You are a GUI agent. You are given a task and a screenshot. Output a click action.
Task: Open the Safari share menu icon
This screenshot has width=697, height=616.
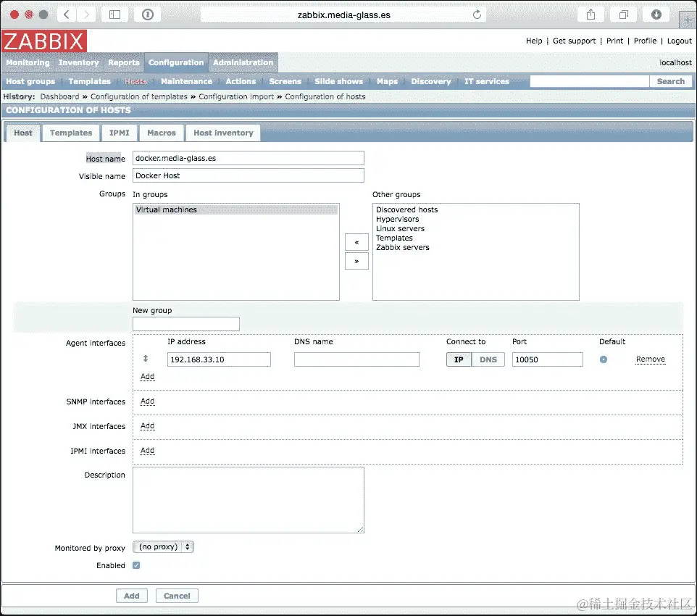590,14
